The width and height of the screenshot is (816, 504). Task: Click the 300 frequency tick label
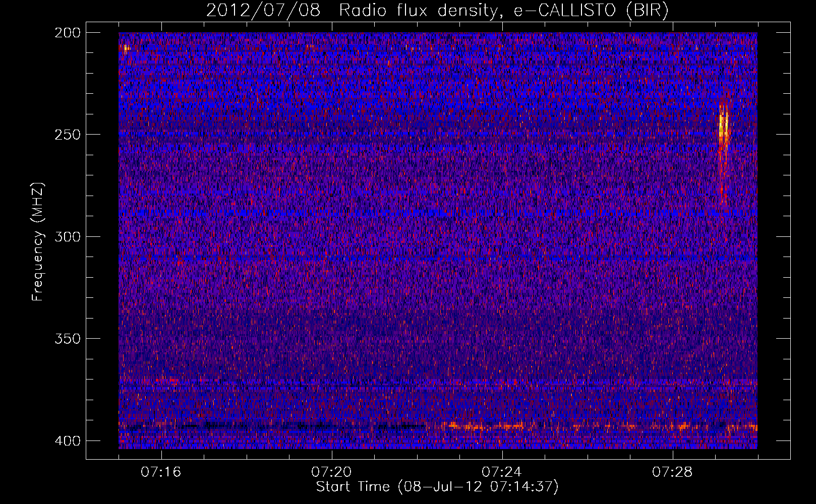[x=68, y=237]
